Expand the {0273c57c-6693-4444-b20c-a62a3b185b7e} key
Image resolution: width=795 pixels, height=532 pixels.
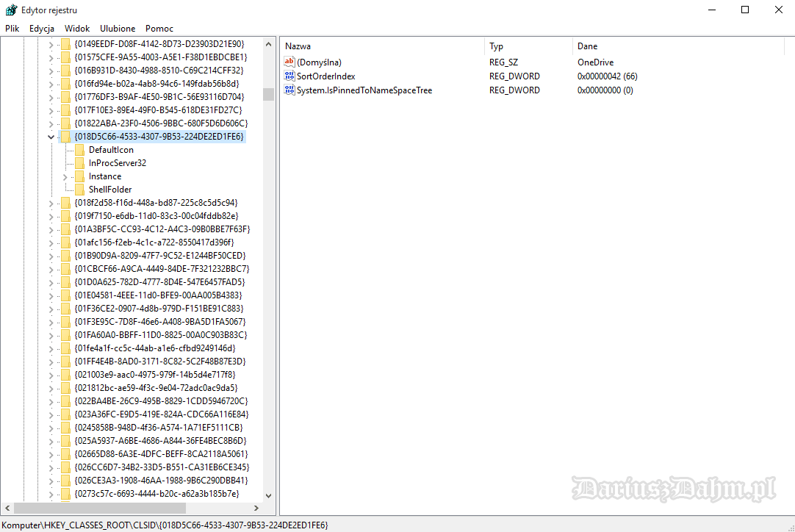[51, 494]
